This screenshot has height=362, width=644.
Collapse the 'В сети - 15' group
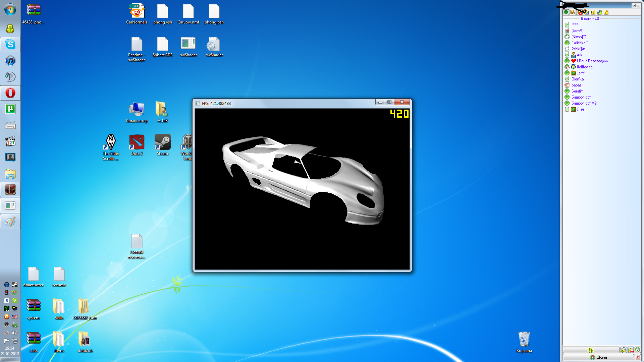click(x=590, y=19)
